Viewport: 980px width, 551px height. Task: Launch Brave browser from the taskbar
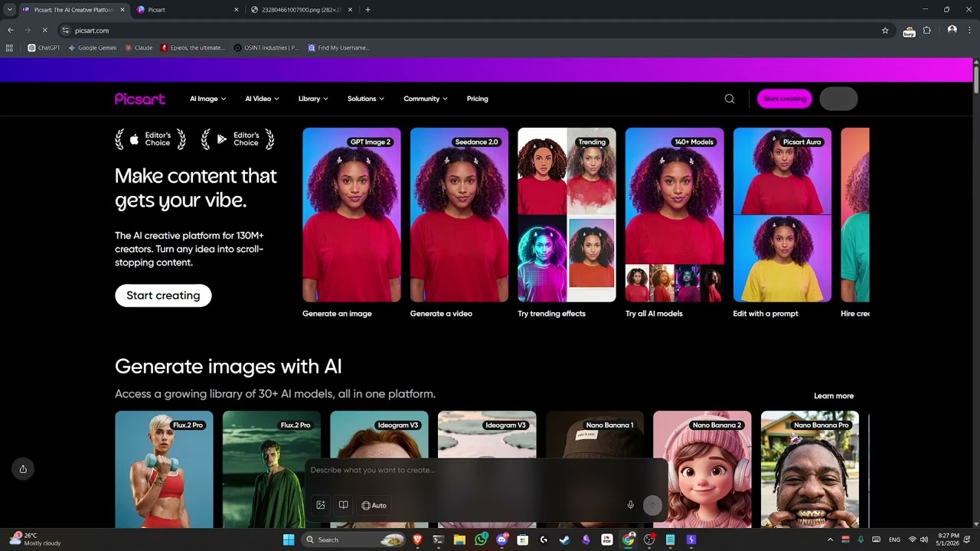click(417, 540)
